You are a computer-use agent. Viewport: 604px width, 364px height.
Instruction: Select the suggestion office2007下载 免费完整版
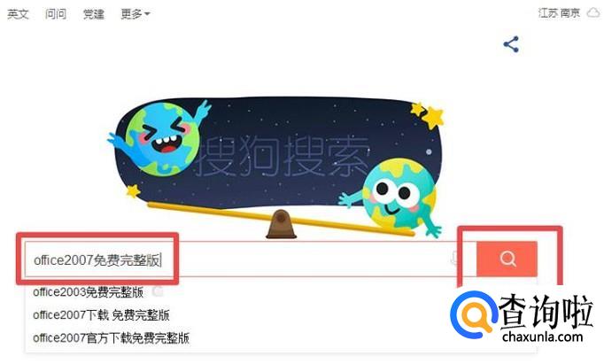[x=101, y=315]
